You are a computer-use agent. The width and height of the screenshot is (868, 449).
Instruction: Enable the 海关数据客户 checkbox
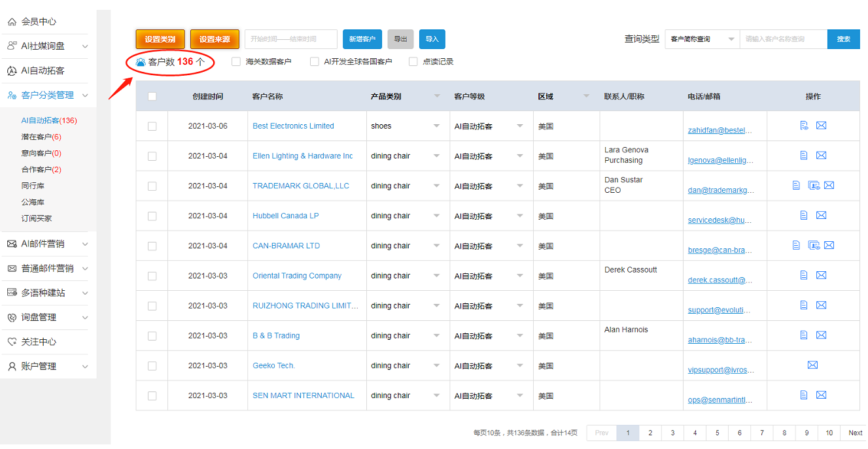click(236, 61)
